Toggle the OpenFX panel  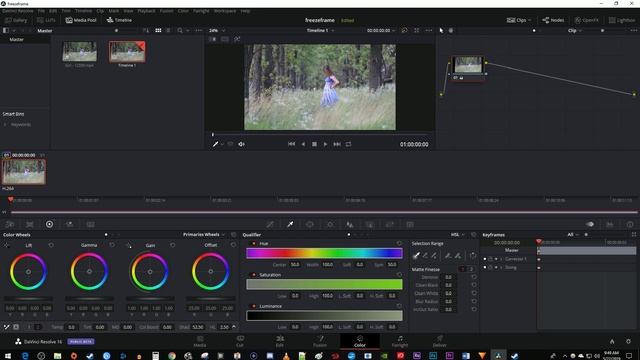tap(586, 20)
